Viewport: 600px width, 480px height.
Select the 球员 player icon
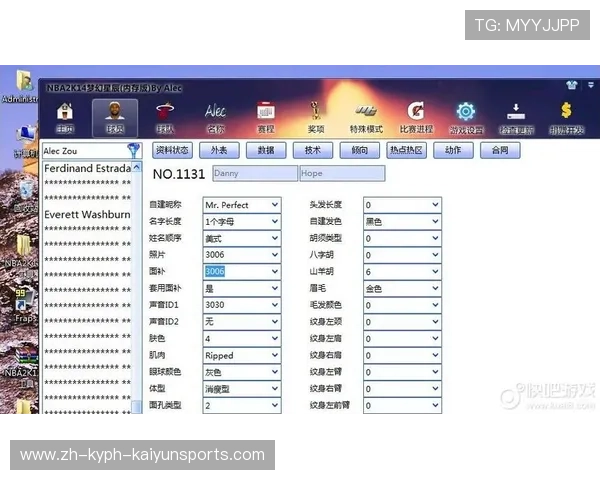click(115, 118)
